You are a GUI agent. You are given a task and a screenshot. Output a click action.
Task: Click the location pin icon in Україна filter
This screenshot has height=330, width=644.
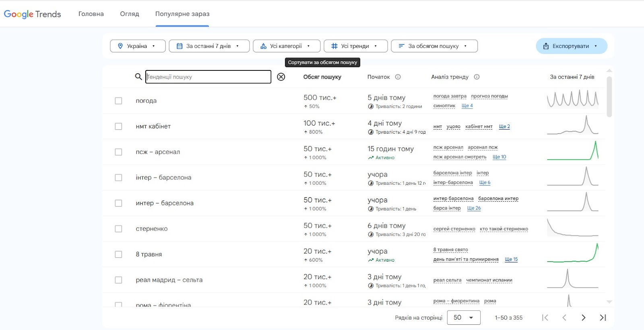[120, 46]
